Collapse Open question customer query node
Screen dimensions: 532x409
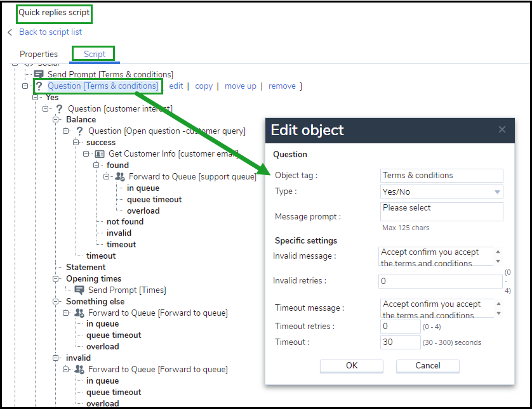[66, 131]
